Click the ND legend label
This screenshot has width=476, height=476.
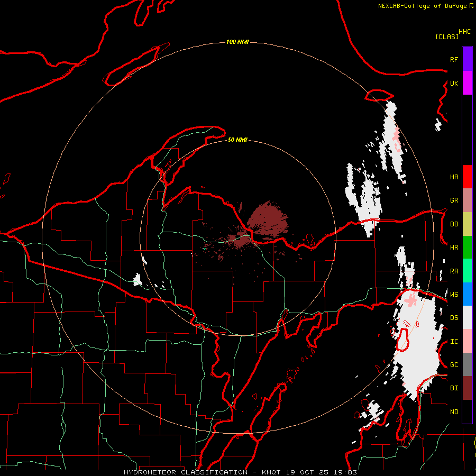[x=454, y=412]
